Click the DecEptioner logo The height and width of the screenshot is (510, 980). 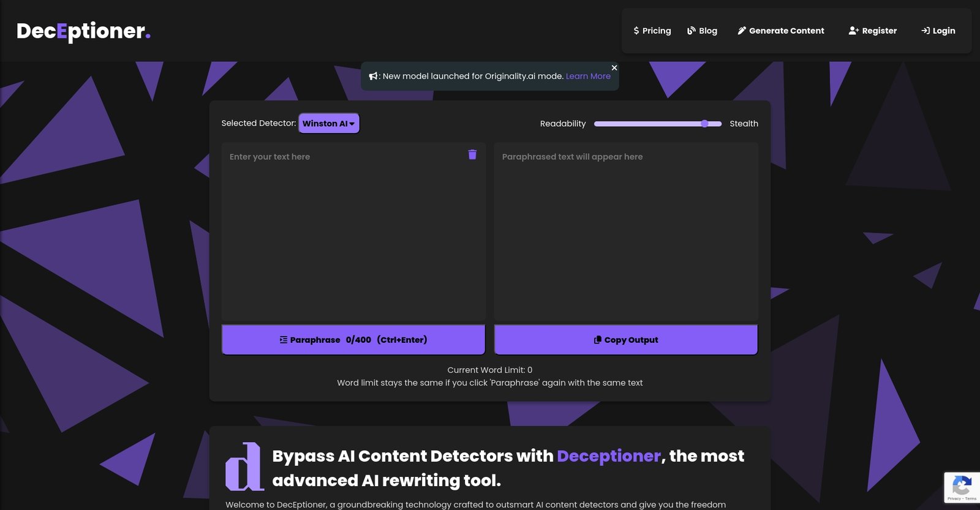(83, 31)
